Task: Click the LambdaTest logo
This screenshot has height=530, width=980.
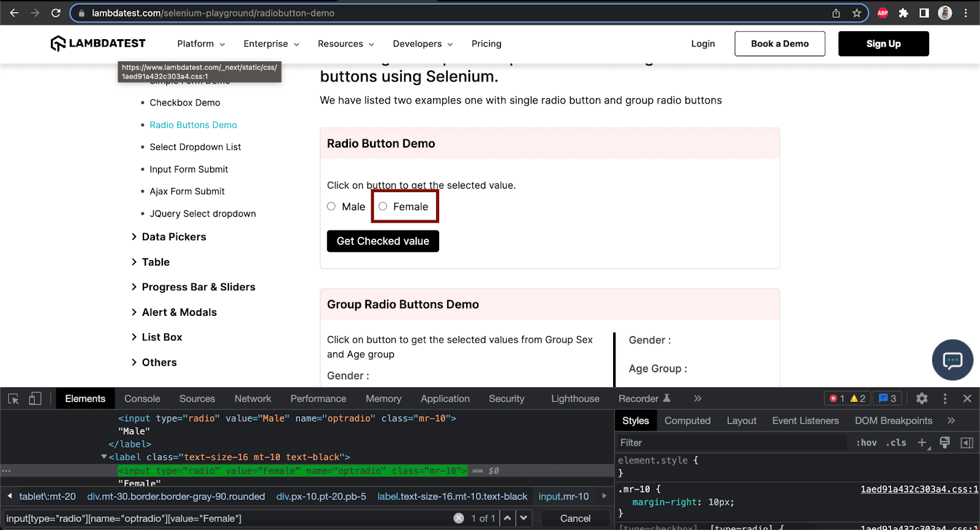Action: click(x=98, y=43)
